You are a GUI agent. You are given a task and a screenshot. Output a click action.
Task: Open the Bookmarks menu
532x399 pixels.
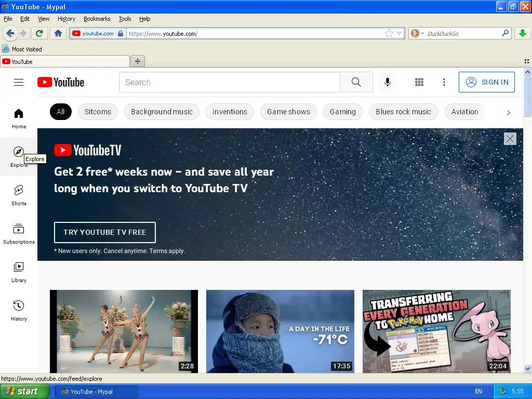pyautogui.click(x=97, y=19)
